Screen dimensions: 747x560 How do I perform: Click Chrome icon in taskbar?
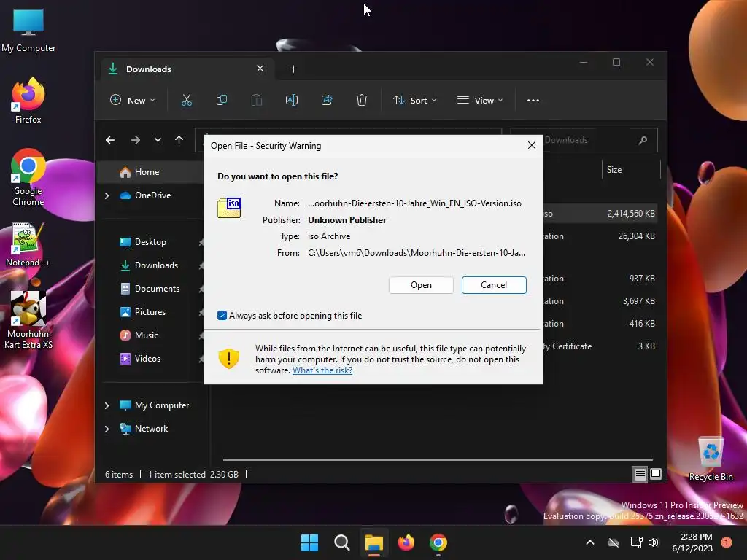pos(438,542)
